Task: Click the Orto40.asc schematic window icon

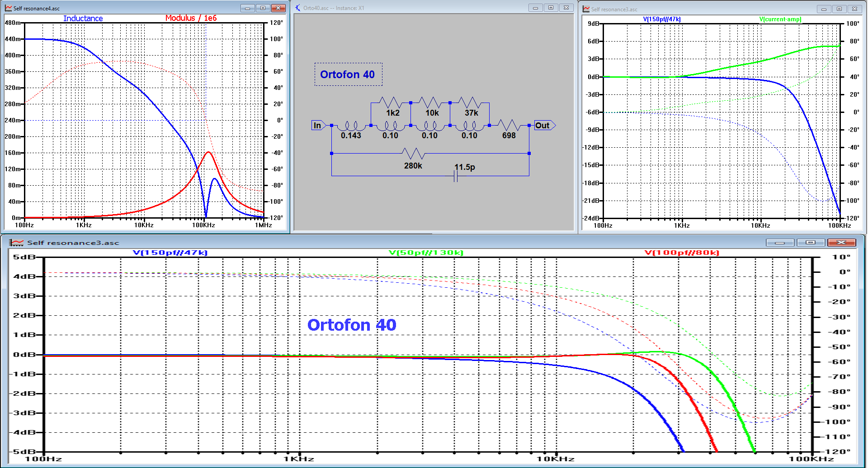Action: coord(298,8)
